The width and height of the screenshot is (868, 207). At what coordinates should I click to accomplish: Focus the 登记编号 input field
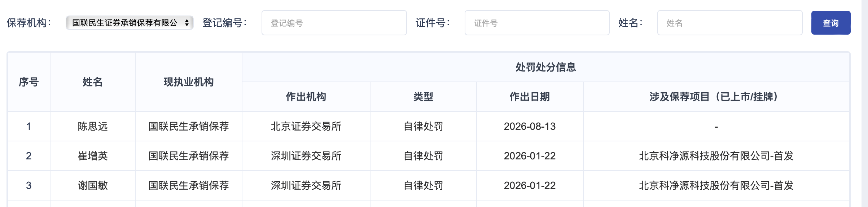click(x=334, y=23)
